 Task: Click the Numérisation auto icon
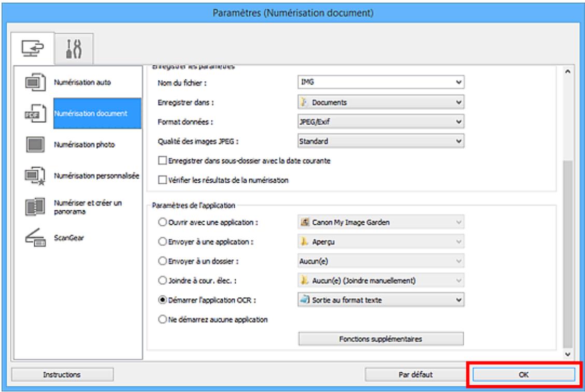coord(31,82)
